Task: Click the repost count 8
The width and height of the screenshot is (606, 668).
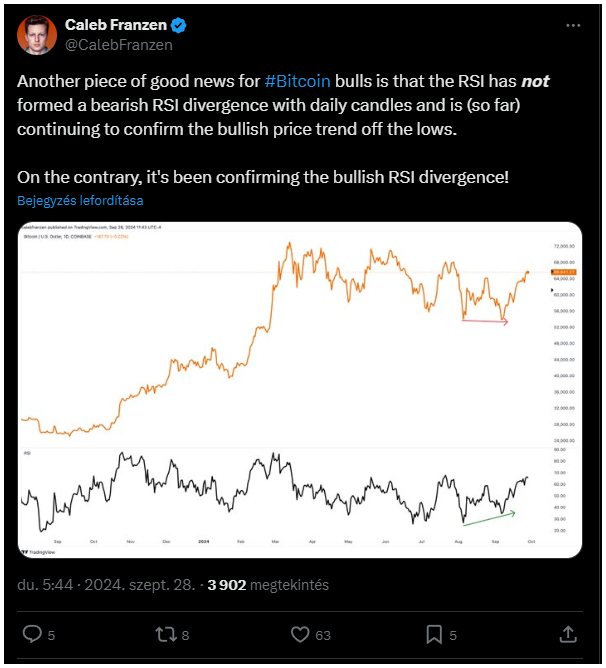Action: point(185,635)
